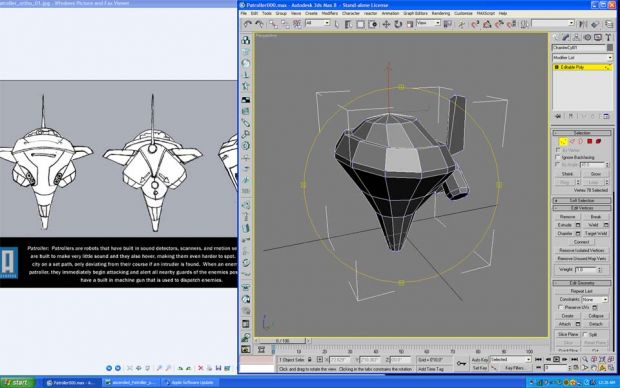
Task: Click the Shrink selection button
Action: coord(567,174)
